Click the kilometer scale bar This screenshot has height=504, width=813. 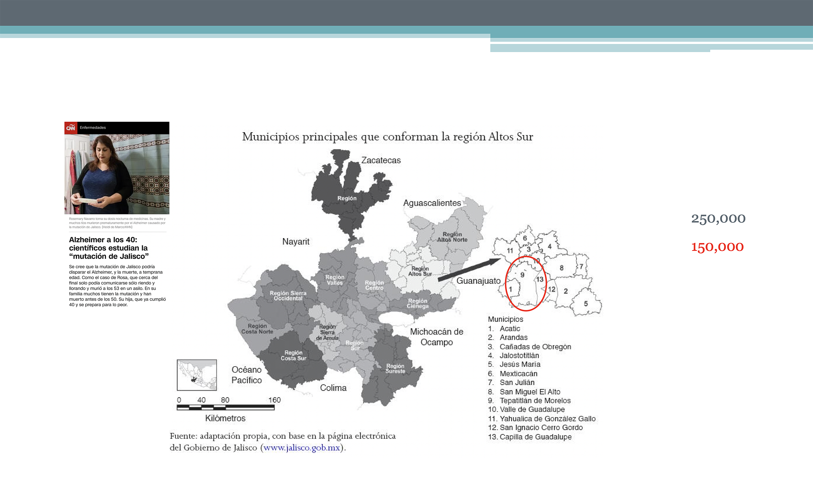click(x=225, y=407)
